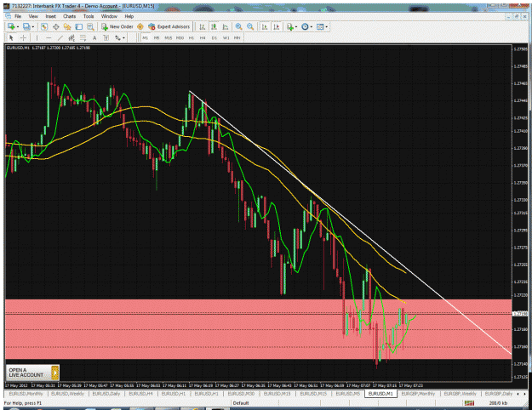Select the Fibonacci retracement tool

pos(83,38)
